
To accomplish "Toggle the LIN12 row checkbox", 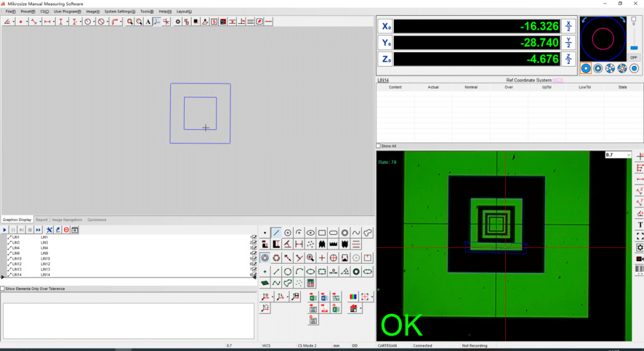I will 254,264.
